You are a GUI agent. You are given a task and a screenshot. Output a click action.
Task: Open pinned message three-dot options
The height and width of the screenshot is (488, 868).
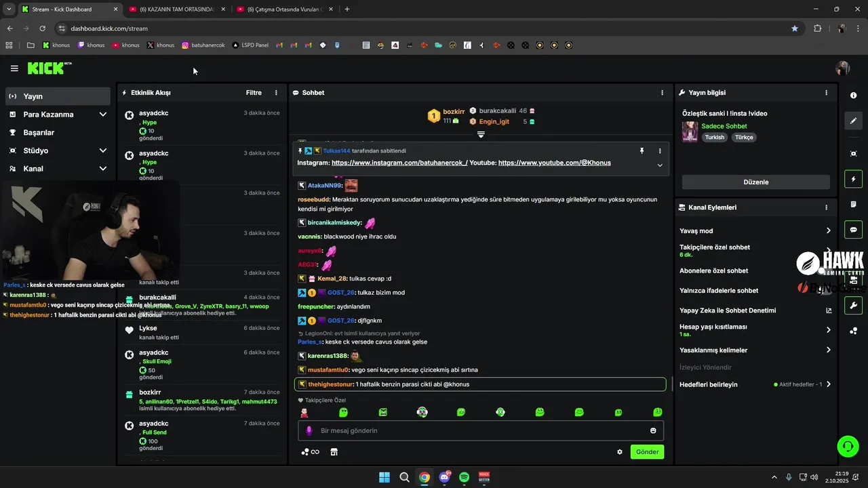[660, 150]
